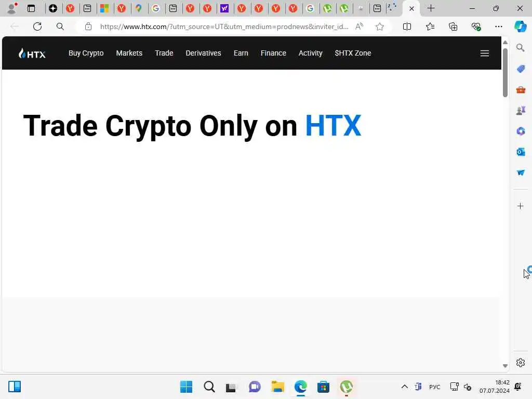This screenshot has width=532, height=399.
Task: Open Outlook in the Edge sidebar
Action: click(x=521, y=152)
